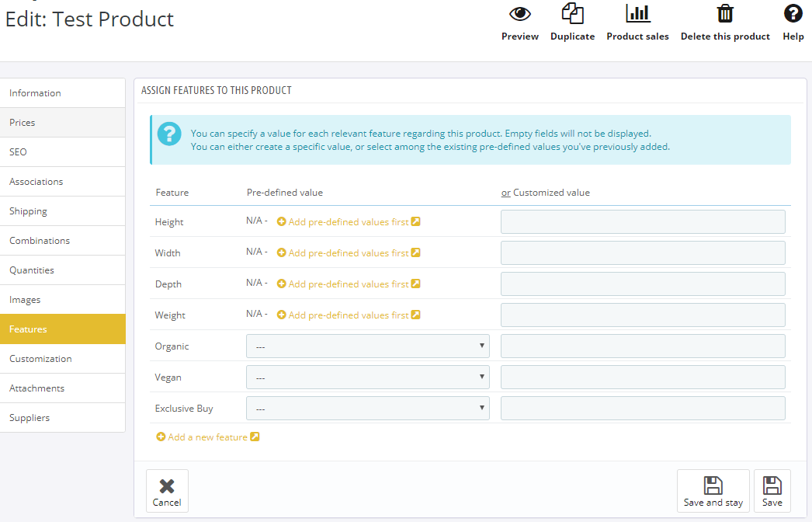Open the Vegan pre-defined value dropdown

coord(368,378)
